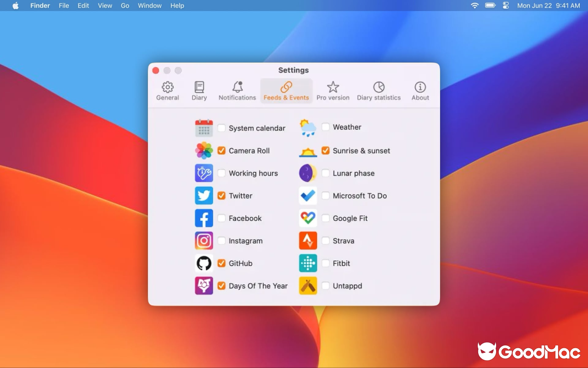Click the Strava logo icon
Viewport: 588px width, 368px height.
click(308, 241)
